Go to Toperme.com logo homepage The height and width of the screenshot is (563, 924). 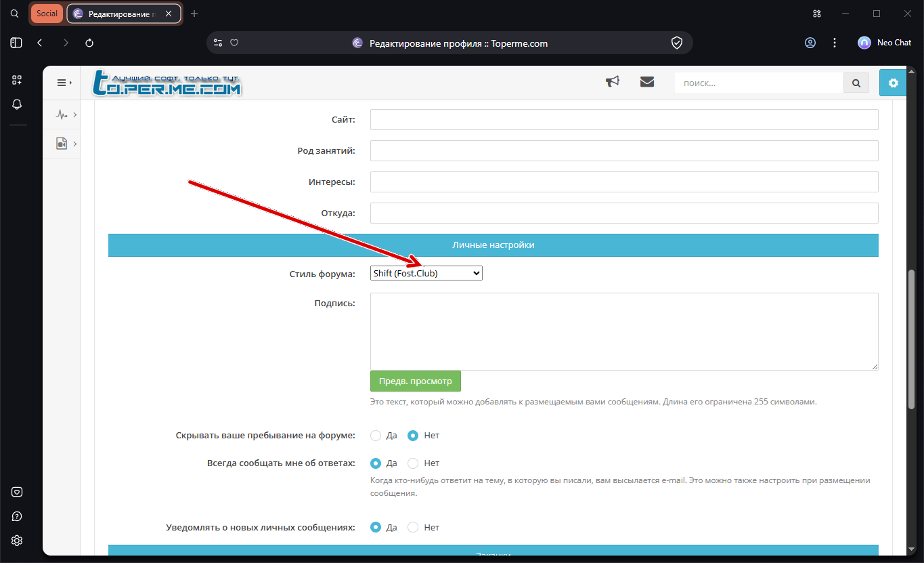[x=167, y=83]
